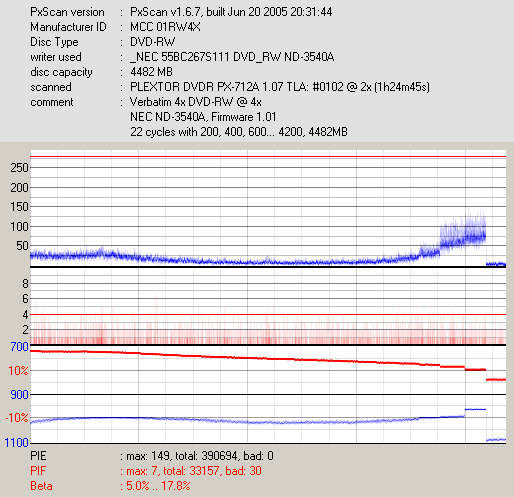
Task: Select the MCC 01RW4X manufacturer ID value
Action: [165, 27]
